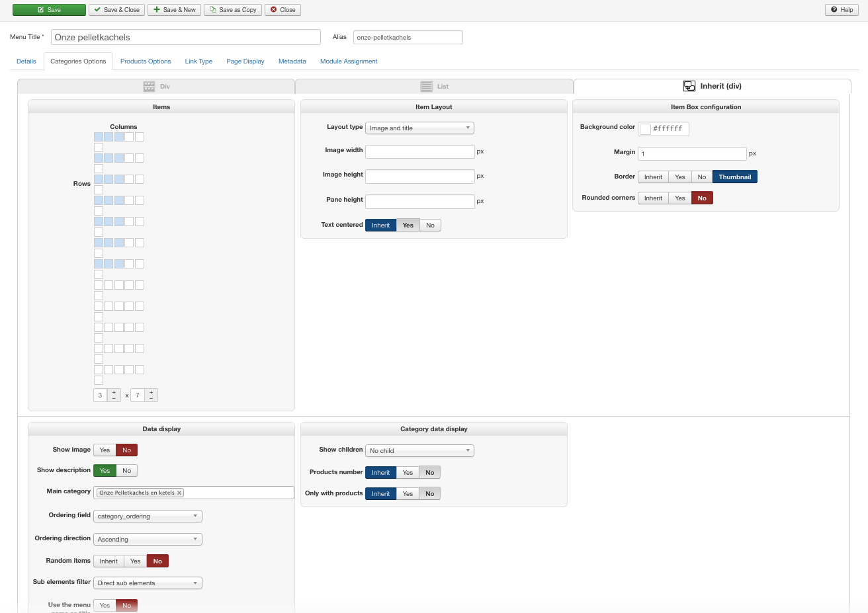Click the Alias input field
The width and height of the screenshot is (868, 613).
[x=408, y=38]
